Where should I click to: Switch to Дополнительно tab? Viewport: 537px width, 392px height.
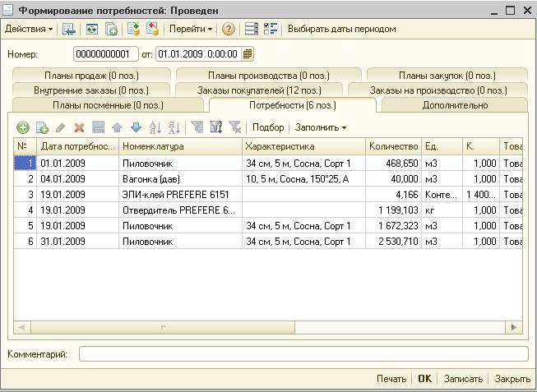point(455,105)
